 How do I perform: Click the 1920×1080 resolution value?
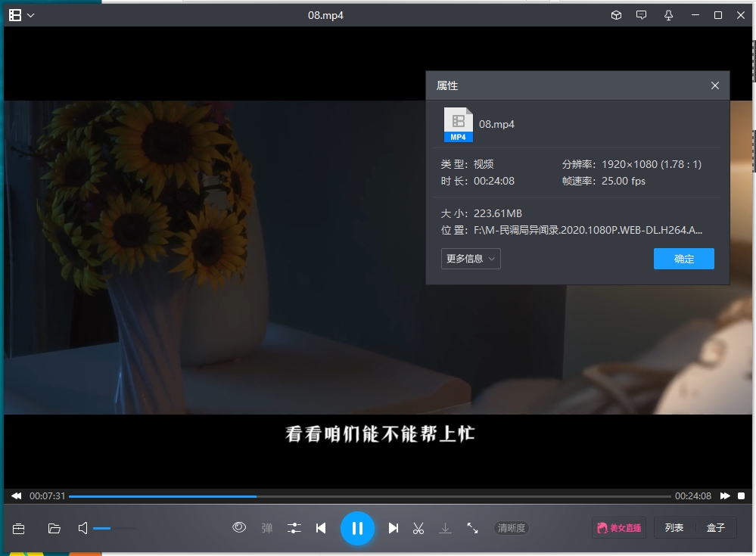pos(652,164)
